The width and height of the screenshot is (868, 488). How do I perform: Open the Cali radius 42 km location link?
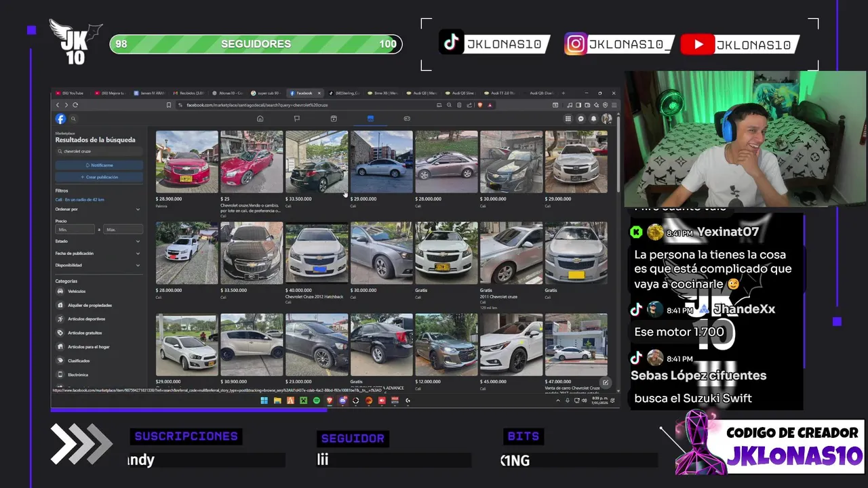tap(80, 200)
